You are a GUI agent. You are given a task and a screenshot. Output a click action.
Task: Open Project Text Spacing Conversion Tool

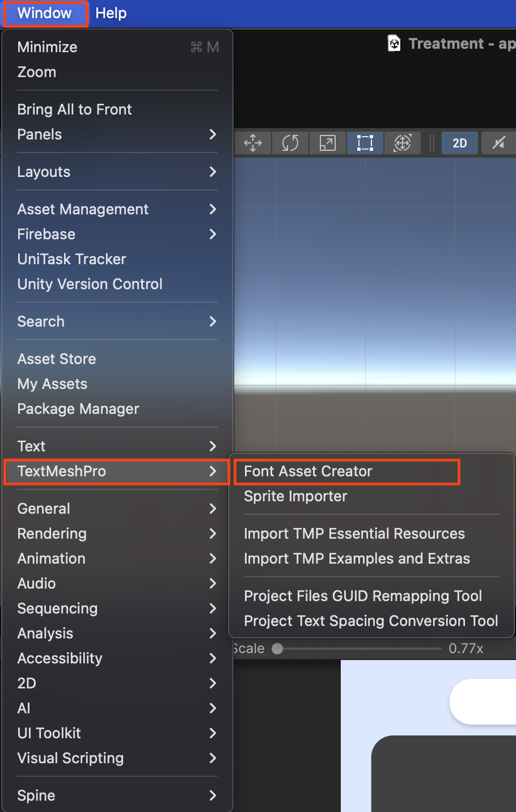pyautogui.click(x=371, y=621)
